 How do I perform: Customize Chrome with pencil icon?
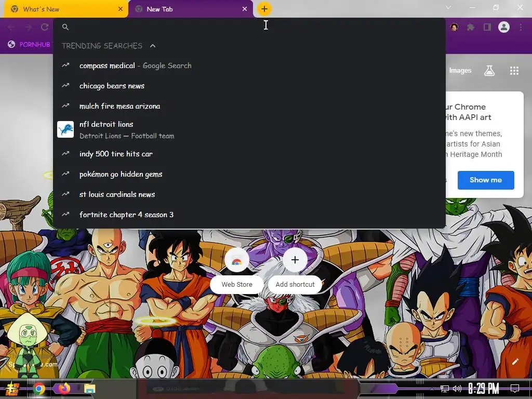pyautogui.click(x=515, y=362)
